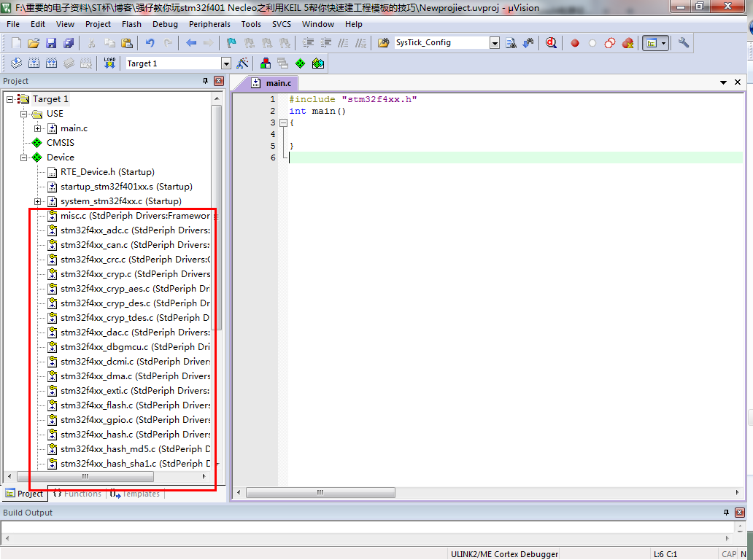This screenshot has height=560, width=753.
Task: Toggle pin on Project panel
Action: (x=206, y=81)
